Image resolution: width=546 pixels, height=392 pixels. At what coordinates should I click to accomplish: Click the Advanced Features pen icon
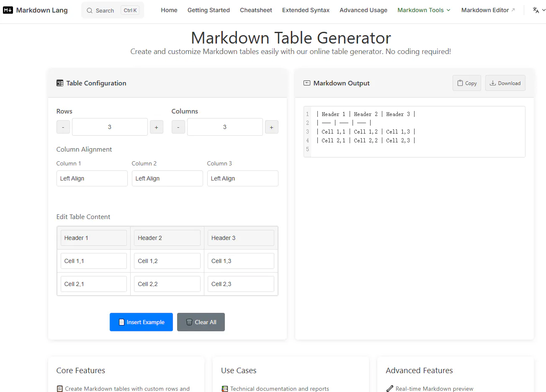click(390, 389)
